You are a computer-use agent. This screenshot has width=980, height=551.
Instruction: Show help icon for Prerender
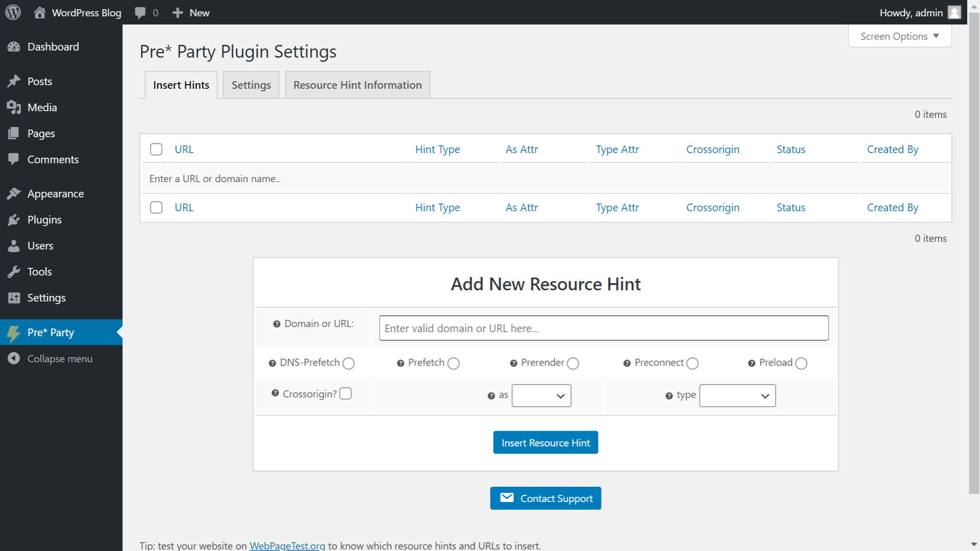pyautogui.click(x=513, y=363)
